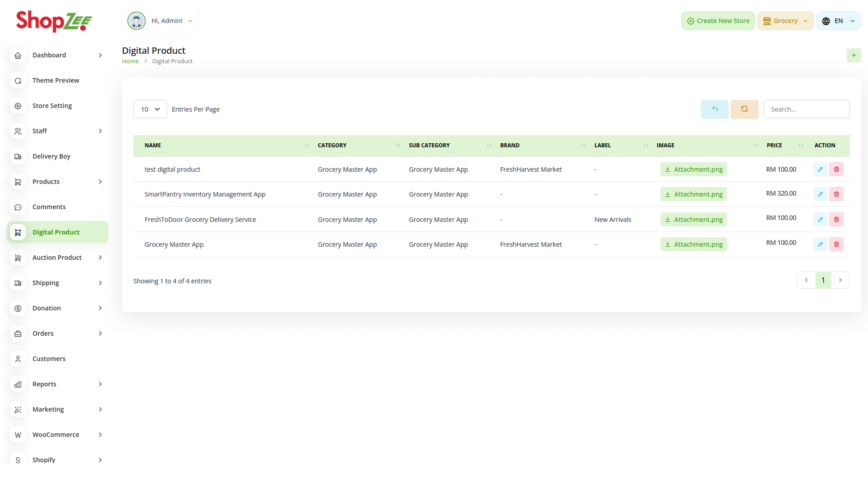Click the green plus add product icon
Screen dimensions: 868x488
tap(854, 56)
